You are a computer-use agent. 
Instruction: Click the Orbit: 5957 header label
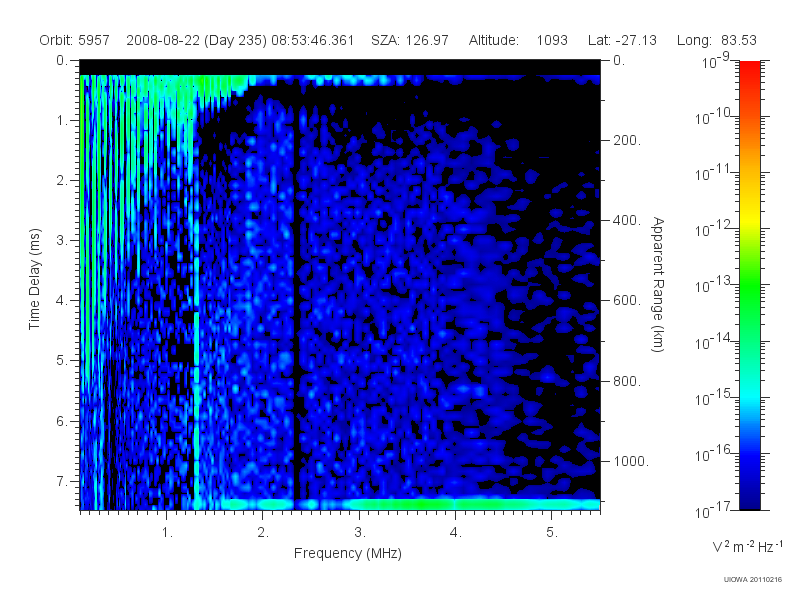coord(74,40)
